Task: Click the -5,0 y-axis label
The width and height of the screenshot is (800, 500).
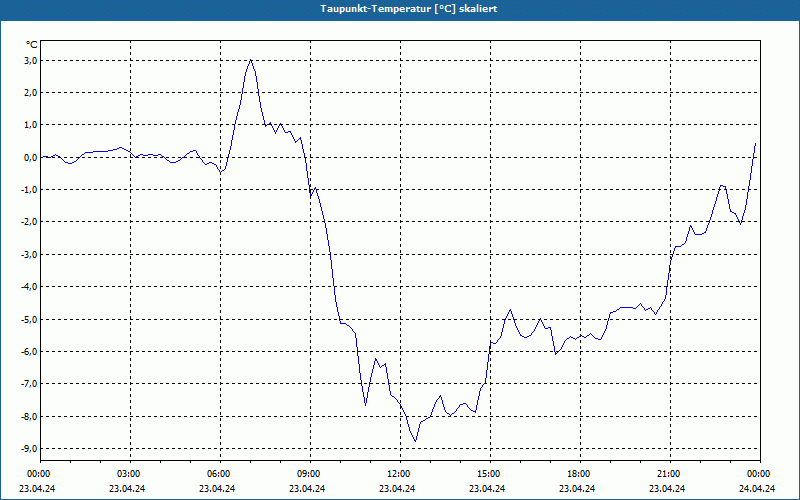Action: click(30, 319)
